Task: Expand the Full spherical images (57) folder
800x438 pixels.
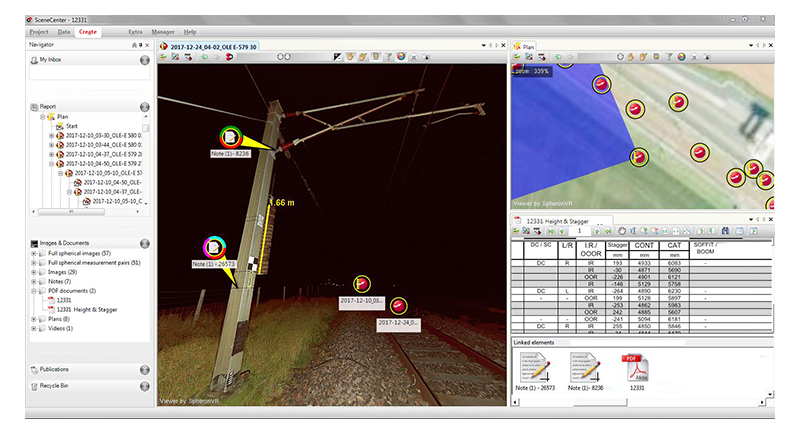Action: point(35,253)
